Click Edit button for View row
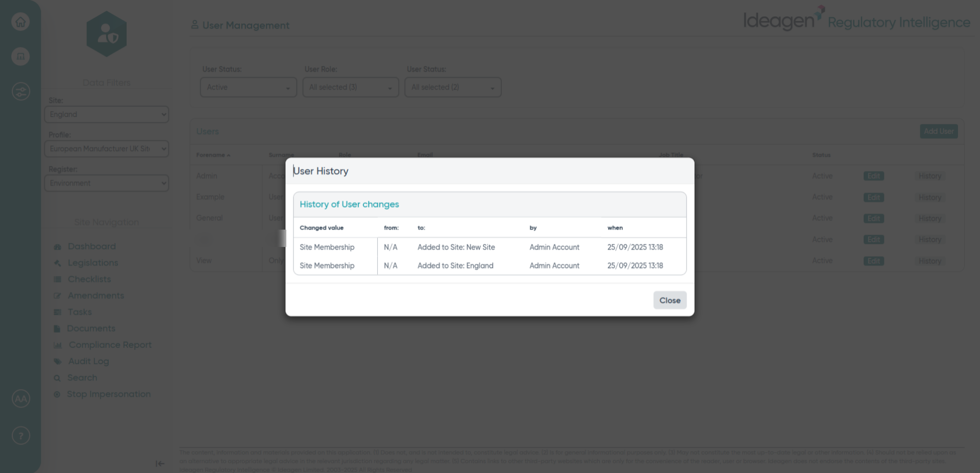 (874, 261)
